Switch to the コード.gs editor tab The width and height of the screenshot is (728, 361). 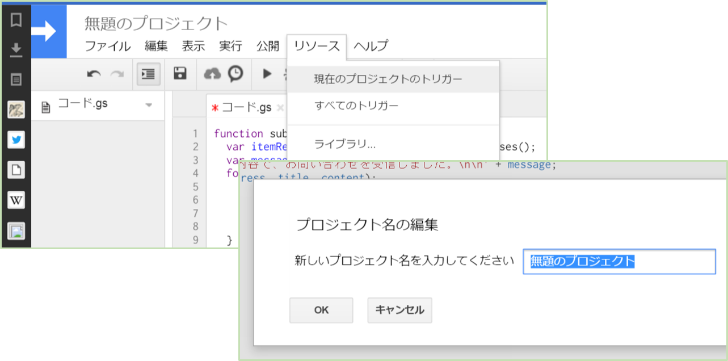point(247,108)
